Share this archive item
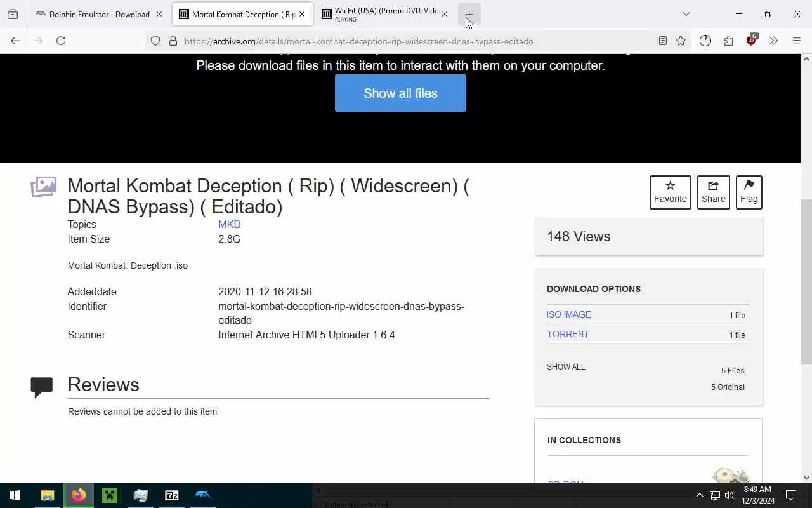The image size is (812, 508). tap(714, 192)
